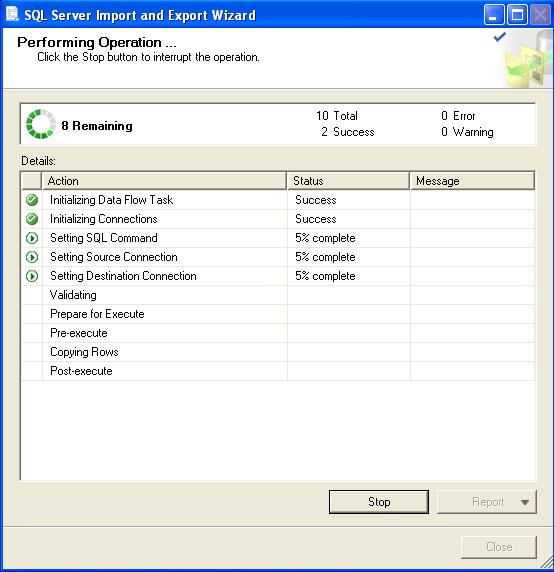Click the in-progress icon for Setting Source Connection
The width and height of the screenshot is (554, 572).
click(32, 257)
